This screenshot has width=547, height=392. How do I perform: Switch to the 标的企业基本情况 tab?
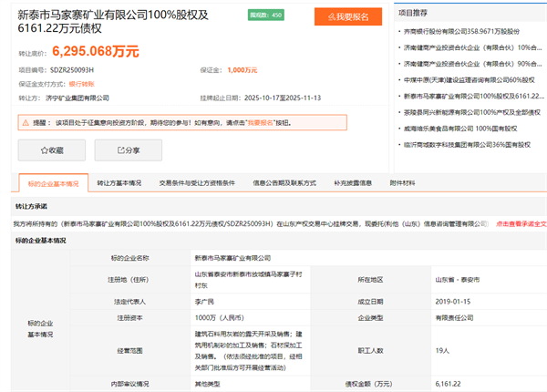[x=53, y=183]
